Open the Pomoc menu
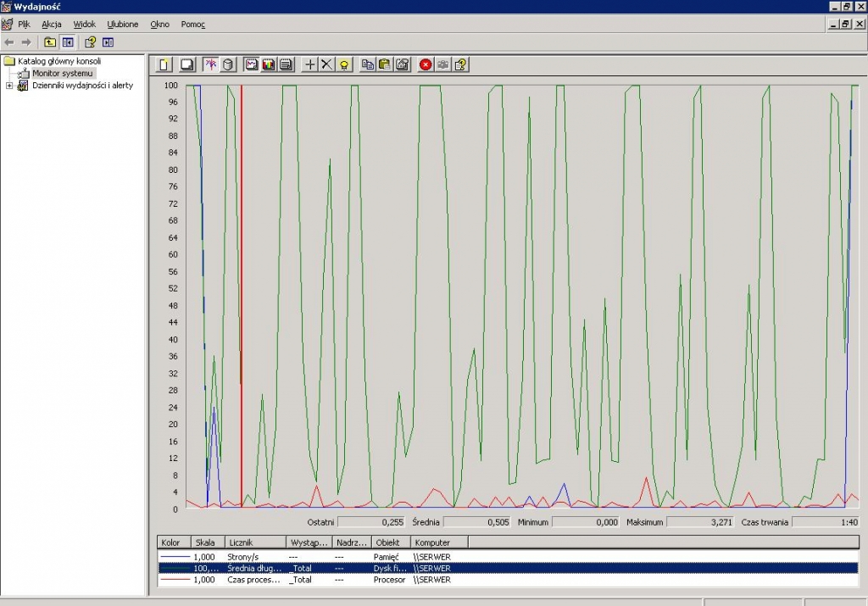The height and width of the screenshot is (606, 868). click(x=193, y=25)
